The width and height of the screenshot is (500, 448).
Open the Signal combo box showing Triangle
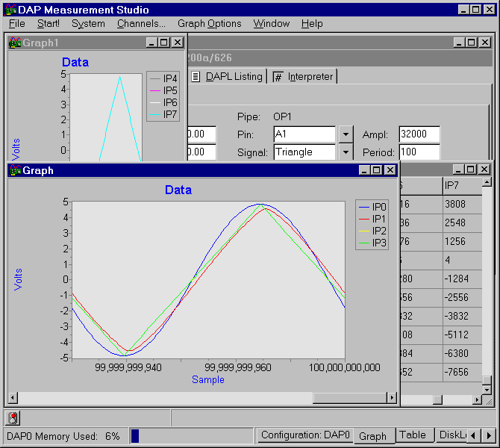click(304, 152)
